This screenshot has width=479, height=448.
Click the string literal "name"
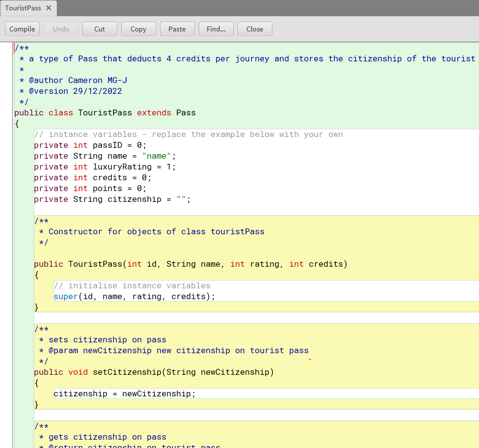point(157,156)
